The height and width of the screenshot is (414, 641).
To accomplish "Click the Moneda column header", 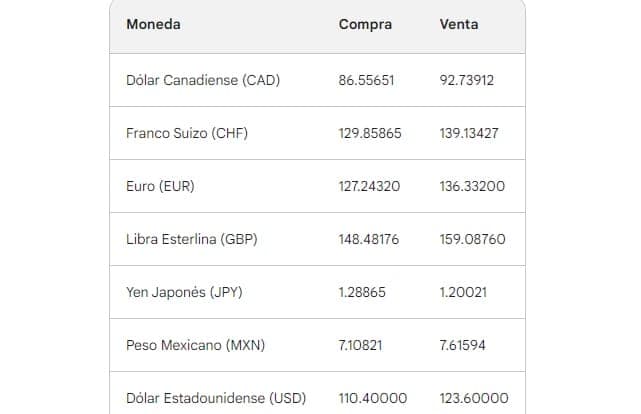I will [153, 25].
